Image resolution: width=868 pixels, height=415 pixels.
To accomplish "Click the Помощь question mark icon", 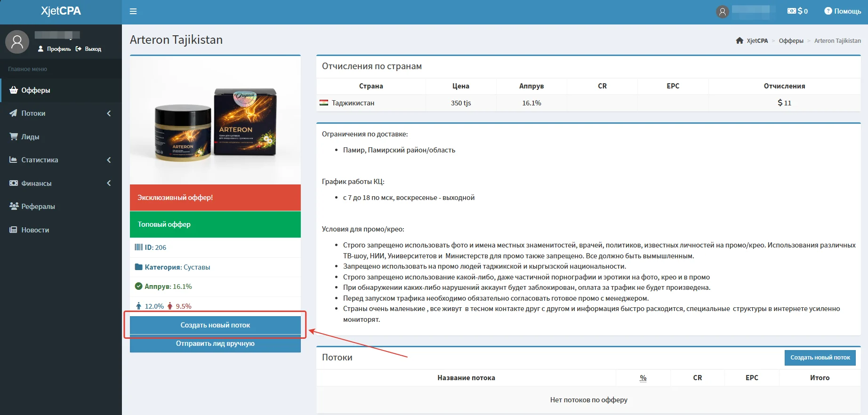I will point(828,11).
